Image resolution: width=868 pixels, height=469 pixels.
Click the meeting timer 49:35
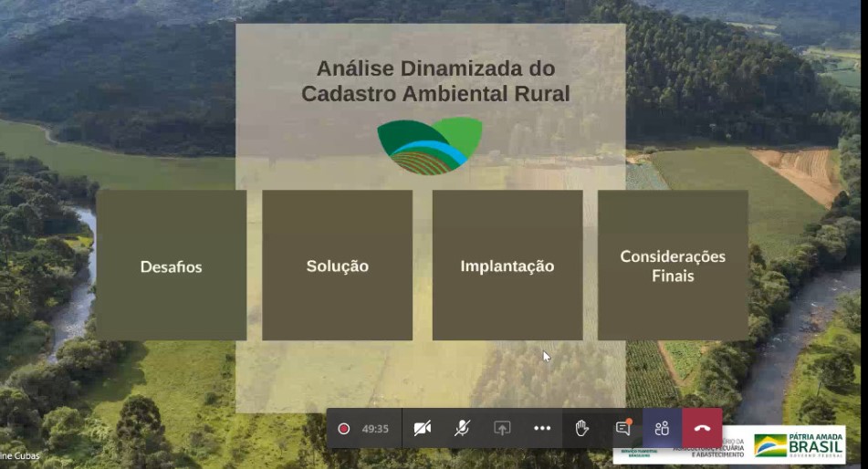tap(375, 428)
